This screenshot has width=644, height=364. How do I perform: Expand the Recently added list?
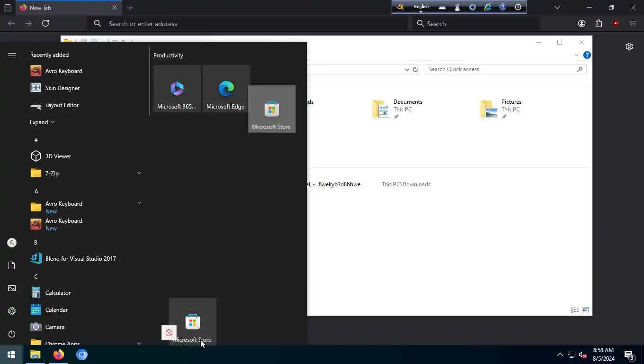tap(42, 122)
